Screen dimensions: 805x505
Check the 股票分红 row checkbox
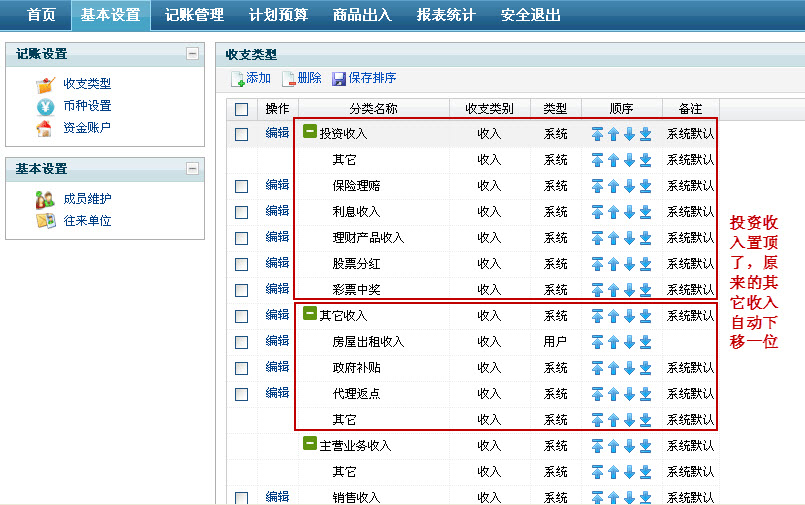(241, 265)
